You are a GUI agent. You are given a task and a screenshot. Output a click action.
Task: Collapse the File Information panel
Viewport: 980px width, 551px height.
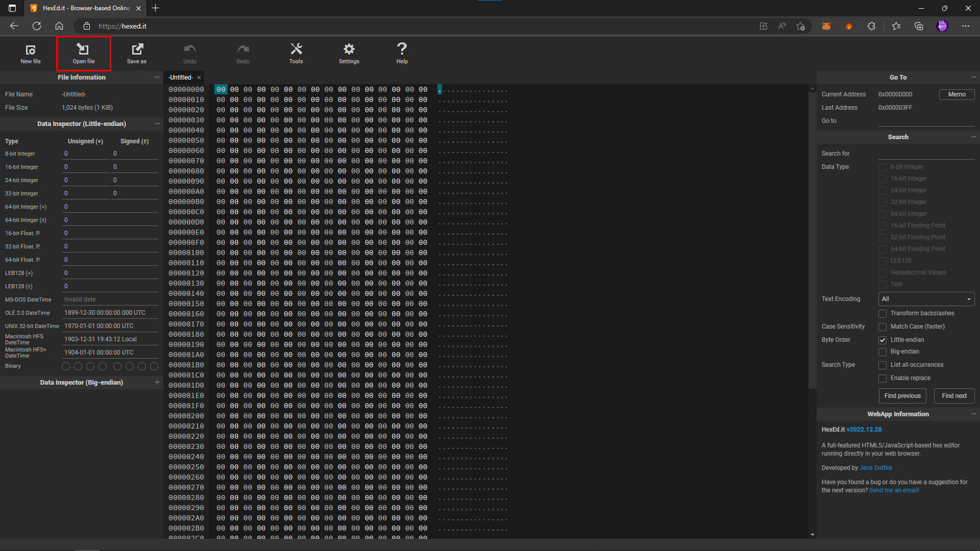(x=157, y=78)
